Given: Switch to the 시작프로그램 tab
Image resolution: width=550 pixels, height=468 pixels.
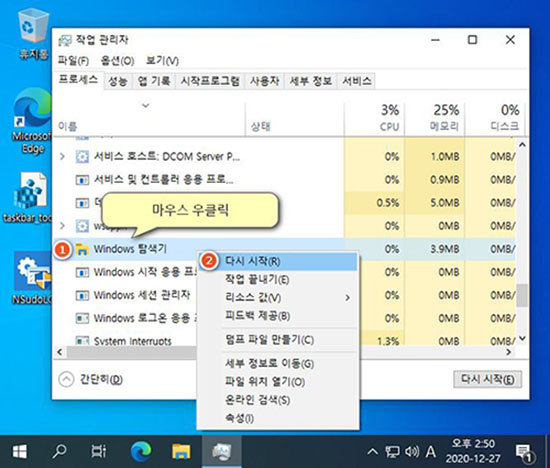Looking at the screenshot, I should tap(210, 81).
